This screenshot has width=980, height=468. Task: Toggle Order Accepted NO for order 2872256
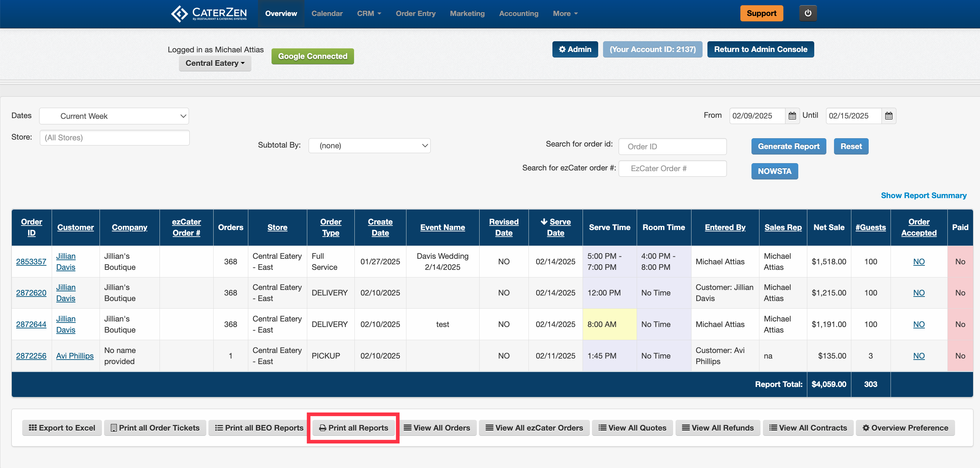(918, 356)
